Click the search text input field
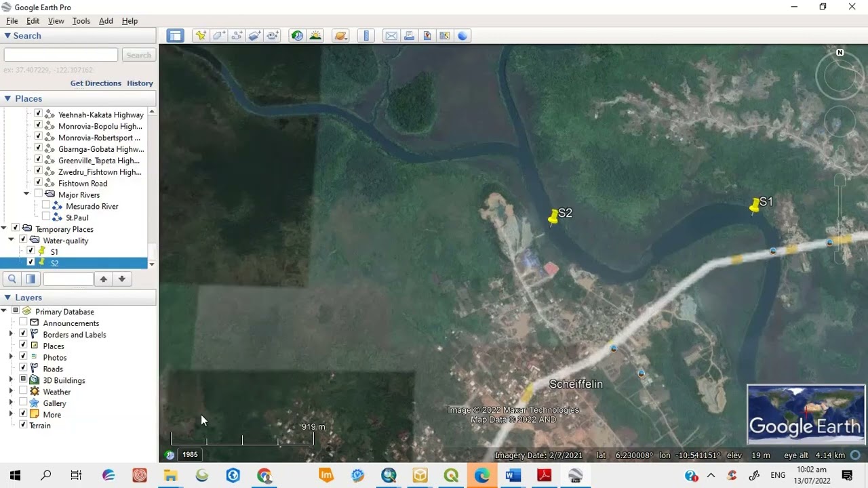The width and height of the screenshot is (868, 488). tap(61, 55)
